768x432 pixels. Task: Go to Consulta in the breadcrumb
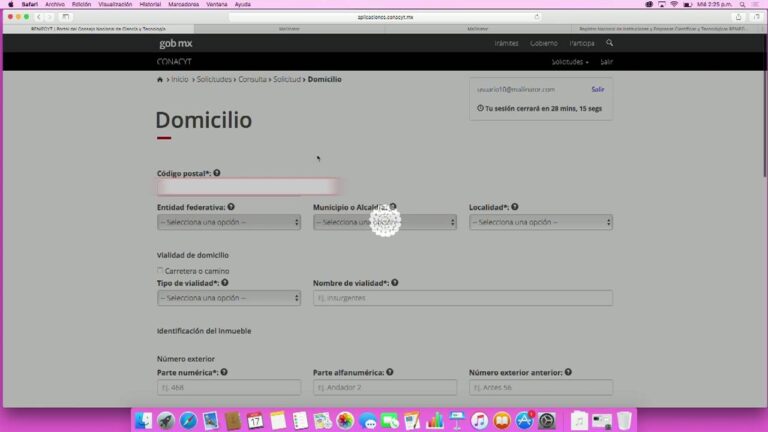coord(252,79)
